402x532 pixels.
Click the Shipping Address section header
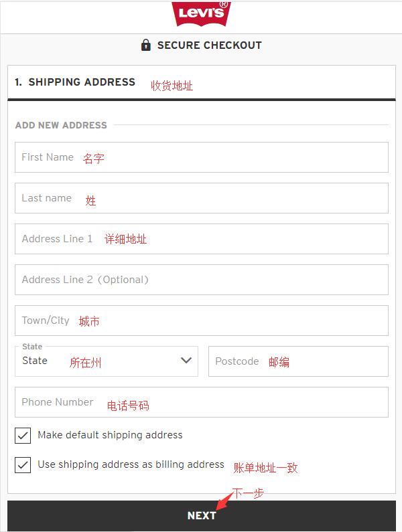(x=75, y=82)
